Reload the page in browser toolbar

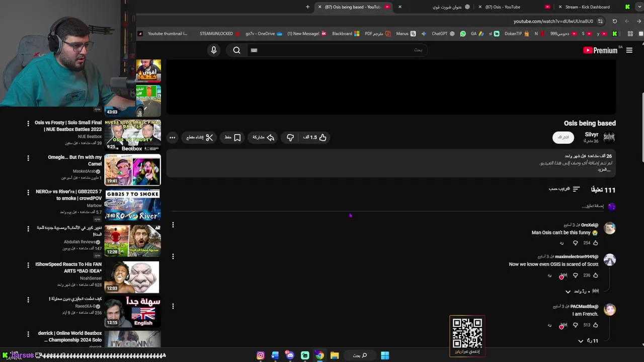pos(614,21)
